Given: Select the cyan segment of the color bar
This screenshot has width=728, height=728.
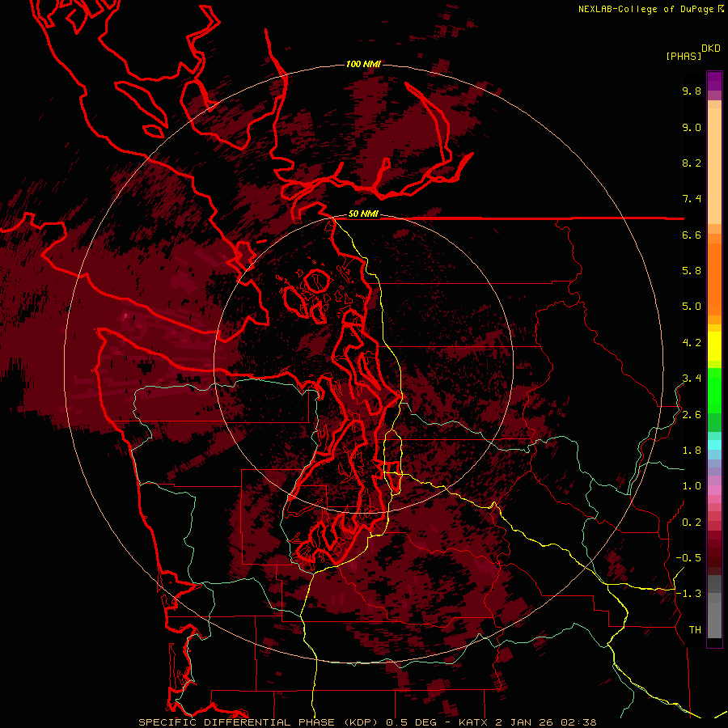Looking at the screenshot, I should (714, 445).
